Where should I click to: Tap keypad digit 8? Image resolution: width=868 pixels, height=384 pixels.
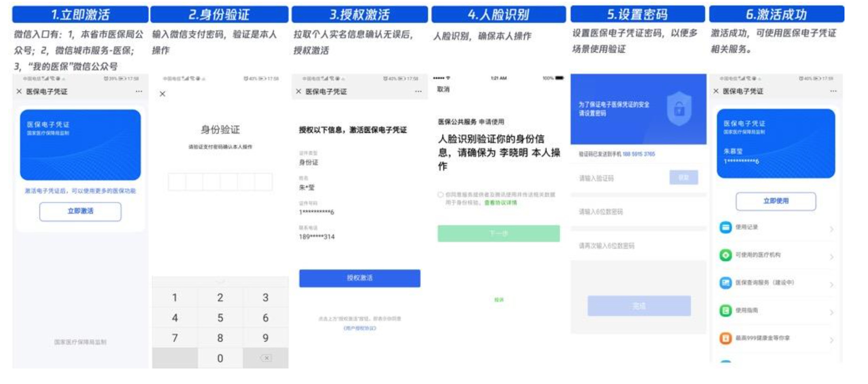(x=220, y=338)
